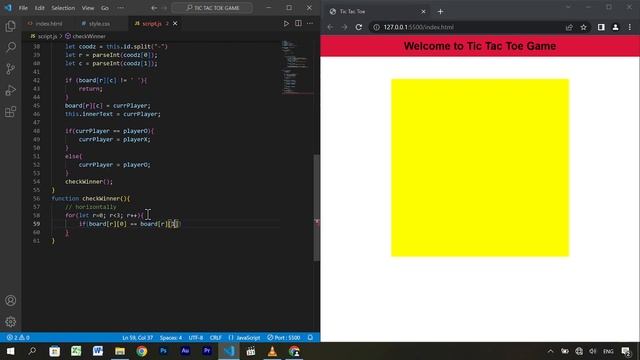Close the script.js tab
Viewport: 640px width, 360px height.
coord(175,24)
